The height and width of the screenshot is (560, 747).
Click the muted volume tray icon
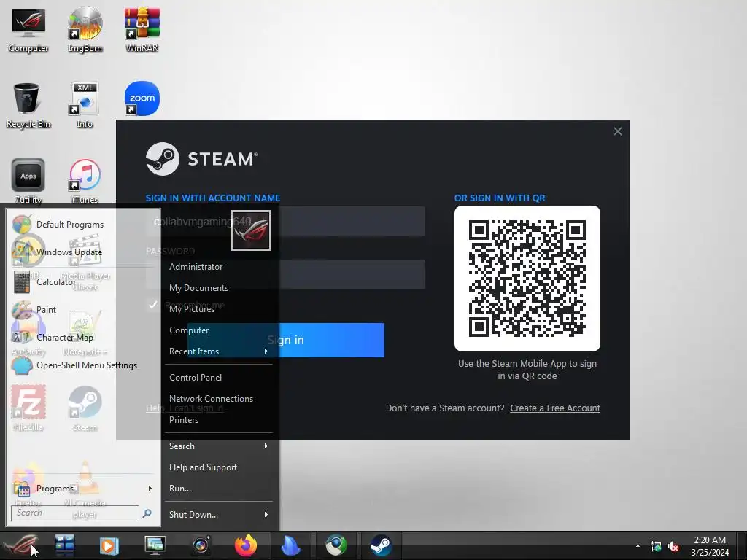[x=673, y=547]
